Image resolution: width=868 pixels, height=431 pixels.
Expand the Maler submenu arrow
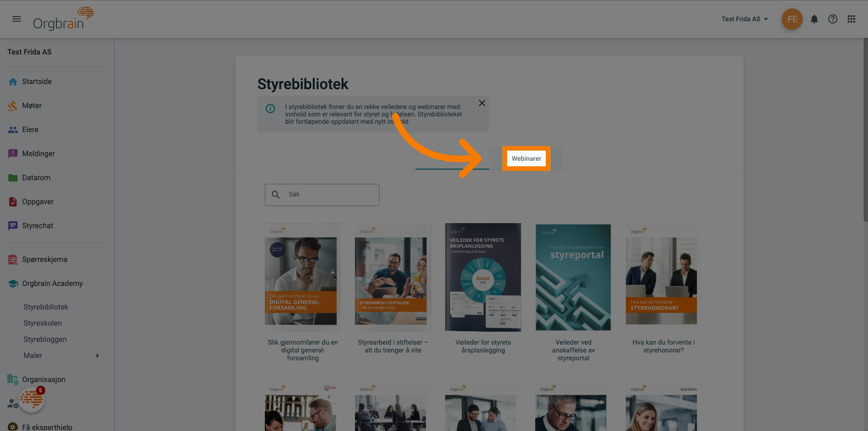(x=98, y=355)
